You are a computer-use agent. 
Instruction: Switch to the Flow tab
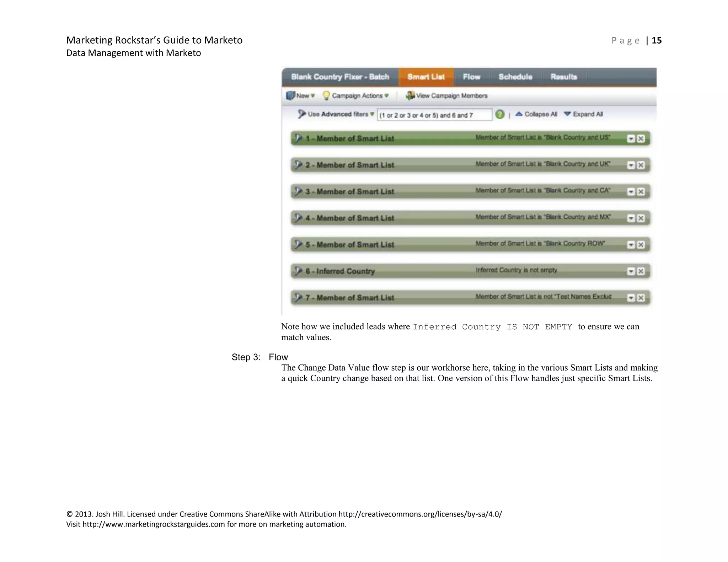click(471, 77)
